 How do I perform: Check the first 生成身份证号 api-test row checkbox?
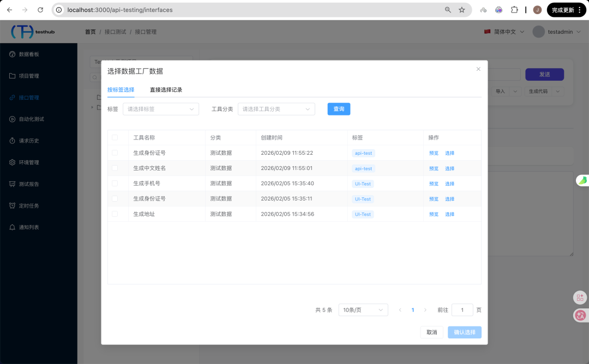(115, 153)
